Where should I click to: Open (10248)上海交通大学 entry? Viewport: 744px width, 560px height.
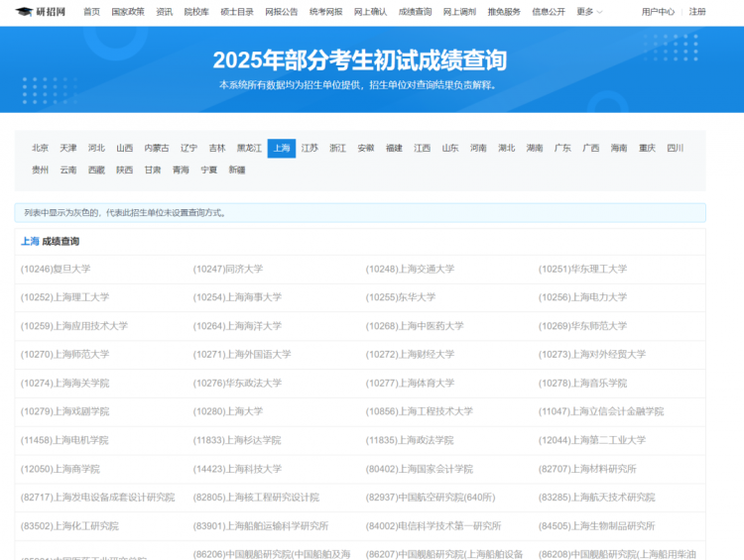pyautogui.click(x=410, y=269)
